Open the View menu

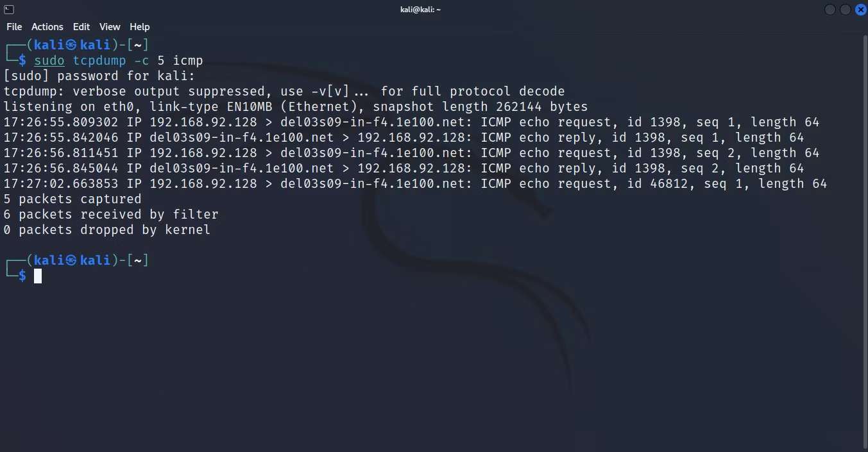point(110,27)
